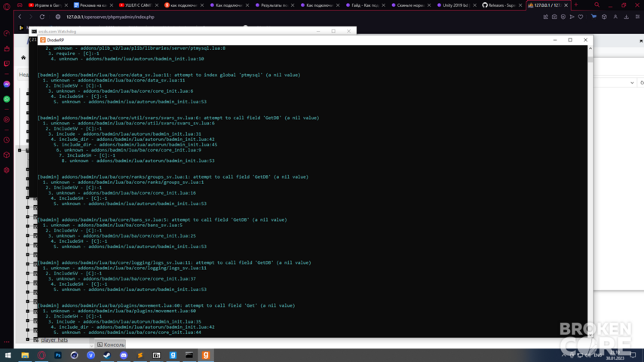Image resolution: width=644 pixels, height=362 pixels.
Task: Switch to 'УШЕЛ С САМП' YouTube tab
Action: (137, 5)
